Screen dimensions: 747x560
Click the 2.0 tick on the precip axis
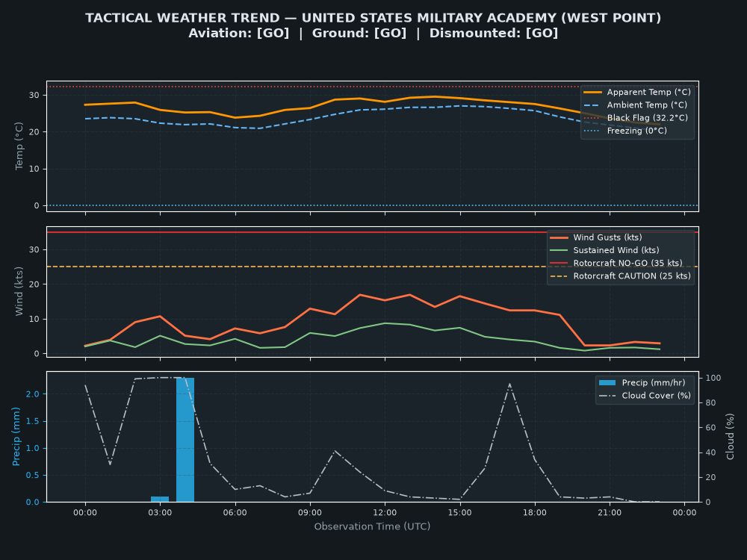coord(33,393)
